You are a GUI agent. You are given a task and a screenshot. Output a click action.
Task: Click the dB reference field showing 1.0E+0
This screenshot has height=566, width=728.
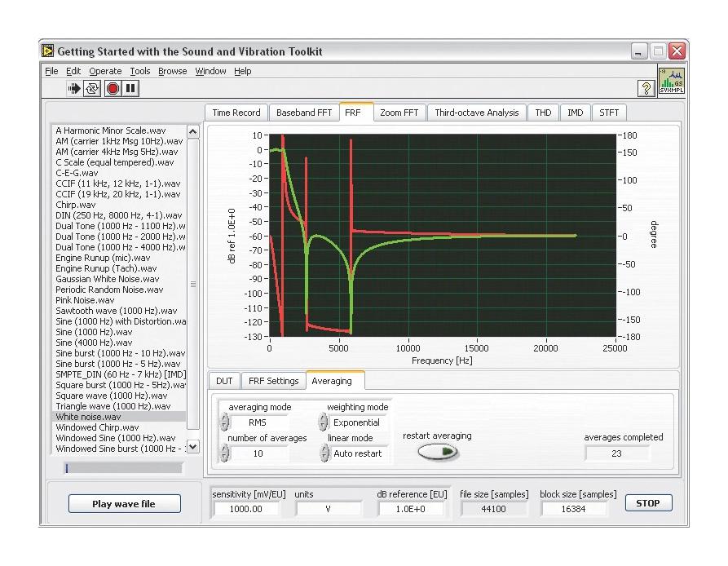click(x=410, y=509)
